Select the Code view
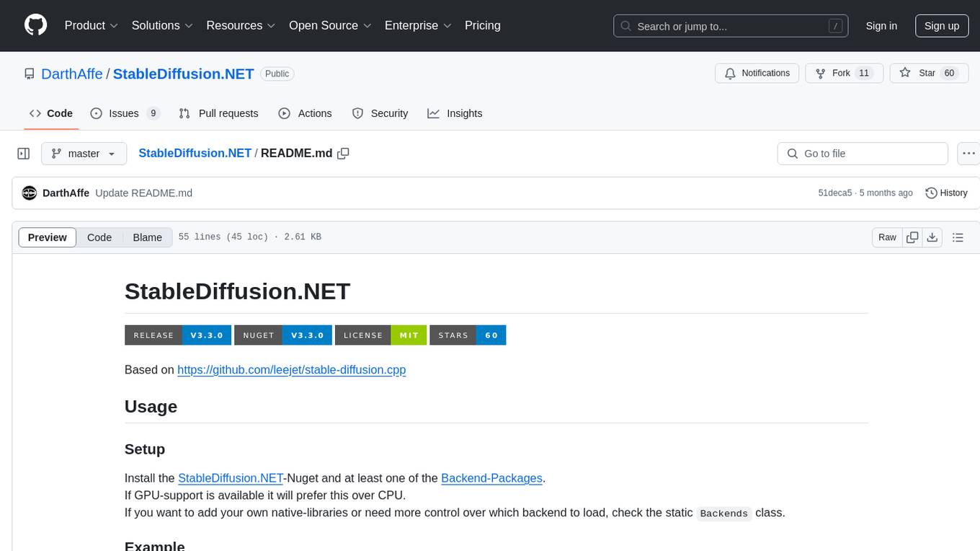This screenshot has height=551, width=980. (x=99, y=237)
